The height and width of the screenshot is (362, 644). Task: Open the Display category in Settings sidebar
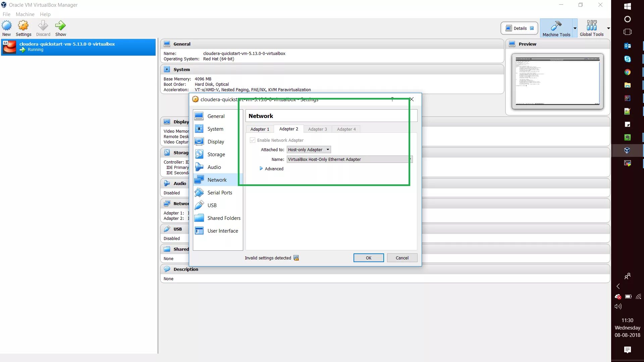click(217, 141)
